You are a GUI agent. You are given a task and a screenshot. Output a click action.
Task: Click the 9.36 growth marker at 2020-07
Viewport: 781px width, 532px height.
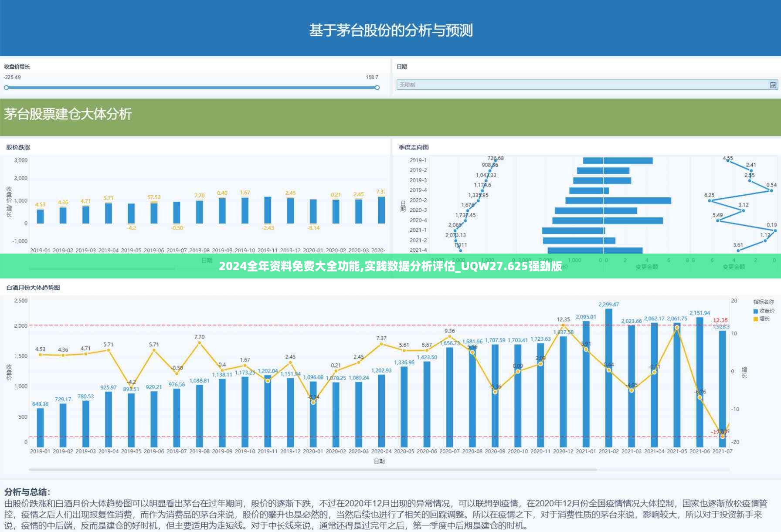450,336
